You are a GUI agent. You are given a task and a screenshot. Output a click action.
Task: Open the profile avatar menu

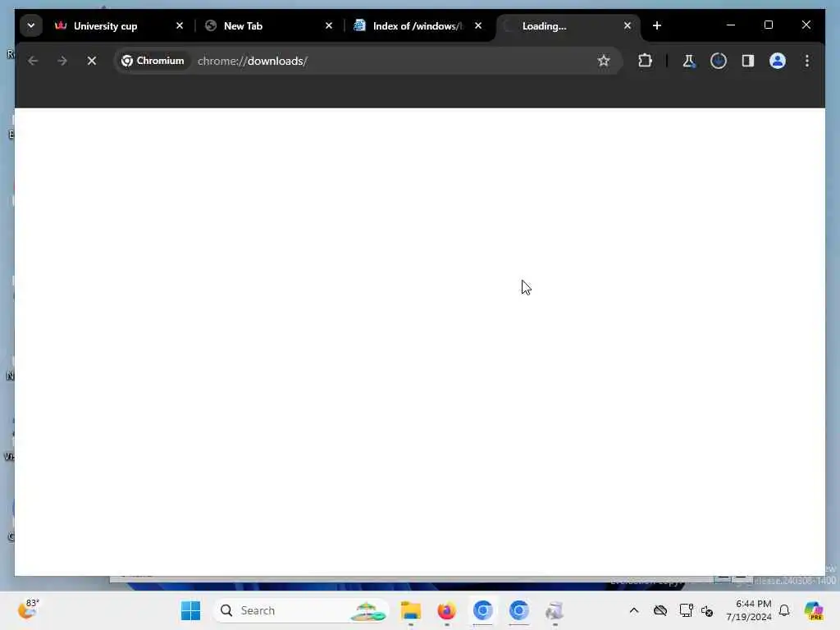pyautogui.click(x=778, y=61)
